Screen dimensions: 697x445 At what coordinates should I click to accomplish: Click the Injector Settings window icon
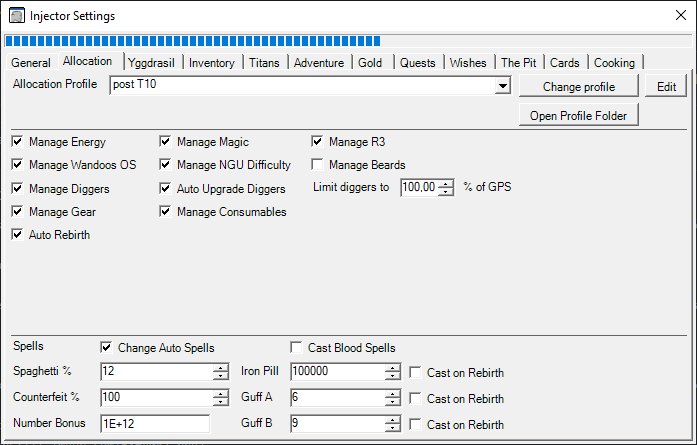(17, 16)
